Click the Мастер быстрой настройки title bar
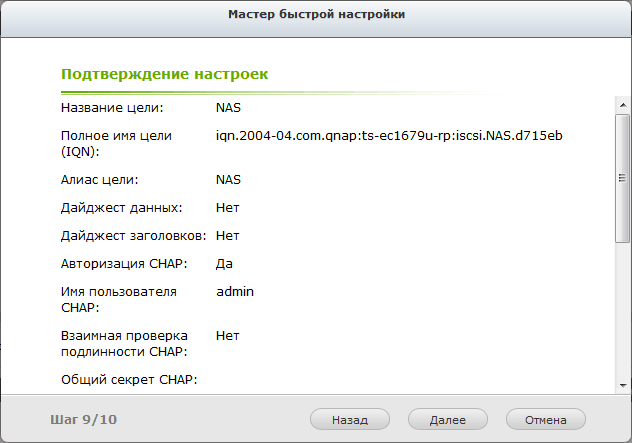632x443 pixels. 316,15
